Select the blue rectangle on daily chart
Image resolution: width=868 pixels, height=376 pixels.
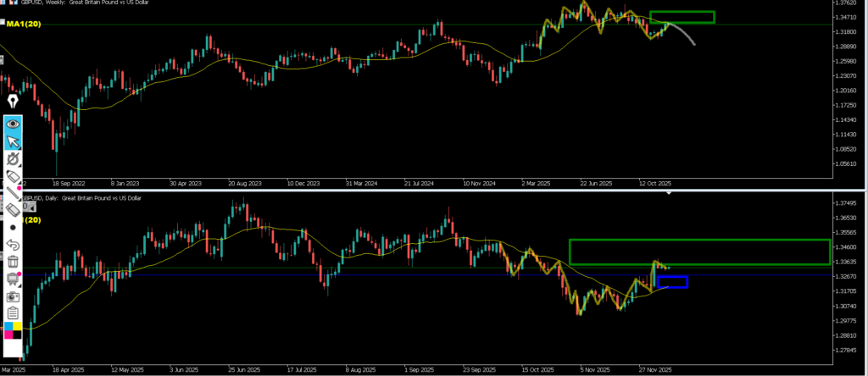point(671,282)
